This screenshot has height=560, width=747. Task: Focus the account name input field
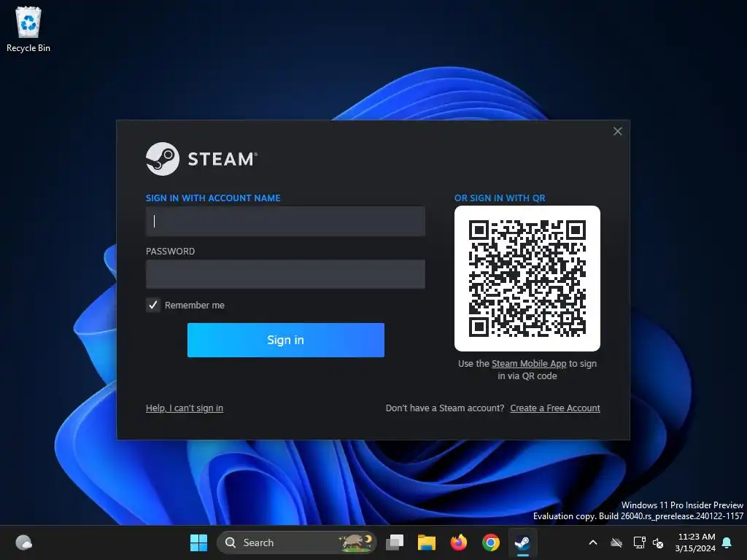click(x=285, y=221)
